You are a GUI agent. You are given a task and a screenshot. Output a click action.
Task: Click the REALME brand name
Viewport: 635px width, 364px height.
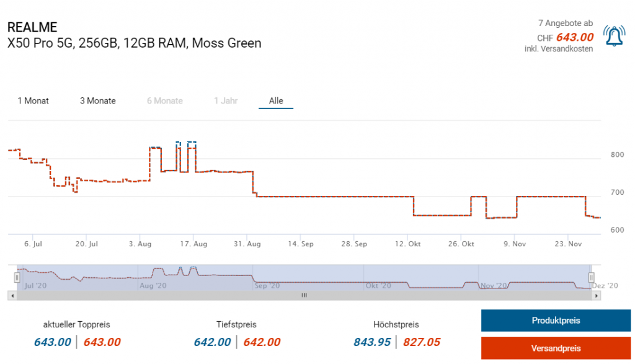click(x=32, y=27)
